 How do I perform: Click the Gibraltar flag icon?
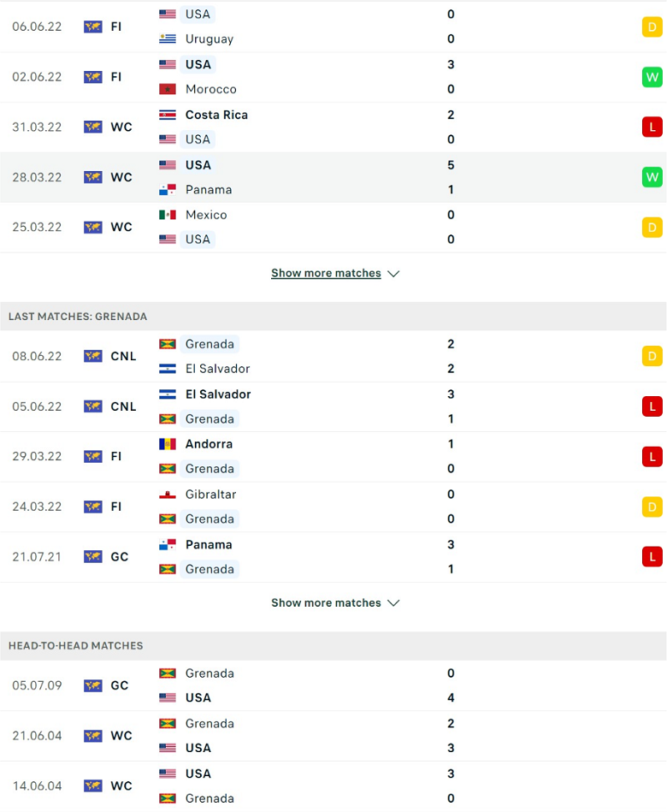(x=167, y=494)
